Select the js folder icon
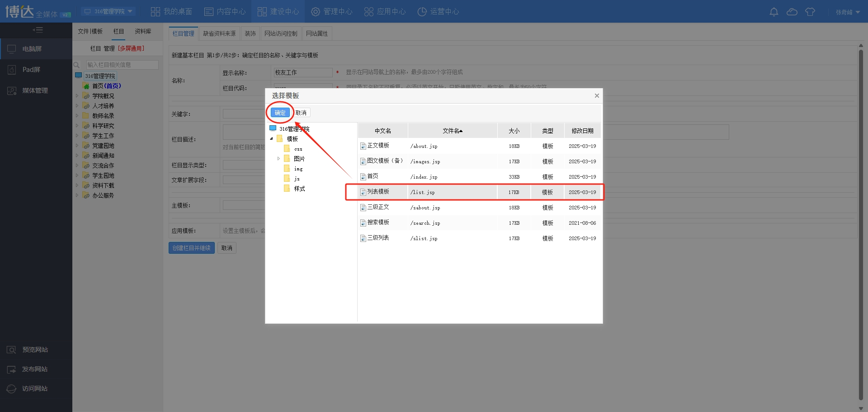Image resolution: width=868 pixels, height=412 pixels. (x=287, y=179)
